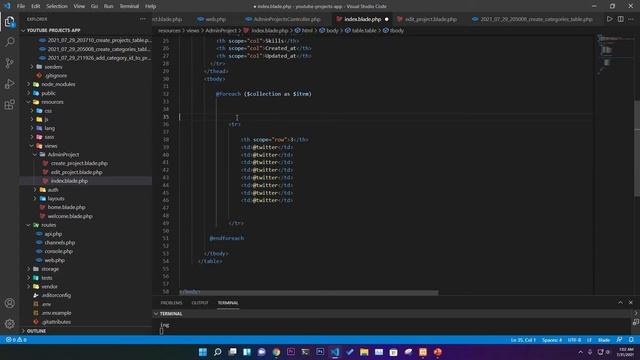Open the .env.example file
Image resolution: width=640 pixels, height=360 pixels.
[56, 313]
